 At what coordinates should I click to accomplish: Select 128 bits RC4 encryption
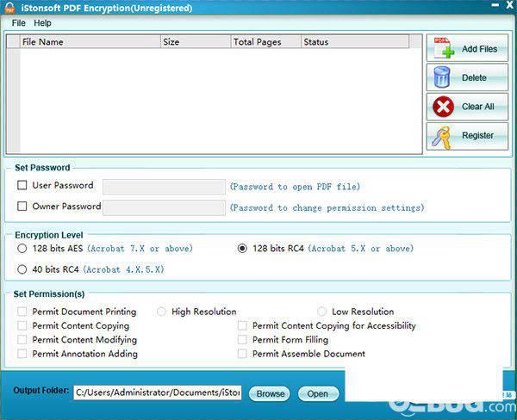click(x=242, y=249)
